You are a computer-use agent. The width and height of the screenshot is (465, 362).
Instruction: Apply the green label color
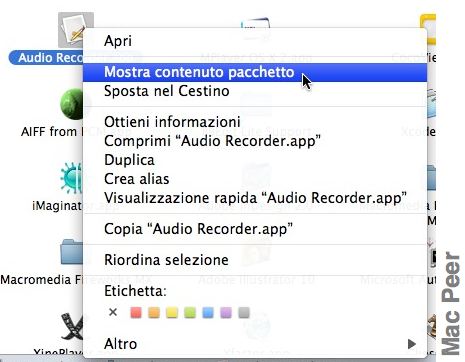[190, 313]
